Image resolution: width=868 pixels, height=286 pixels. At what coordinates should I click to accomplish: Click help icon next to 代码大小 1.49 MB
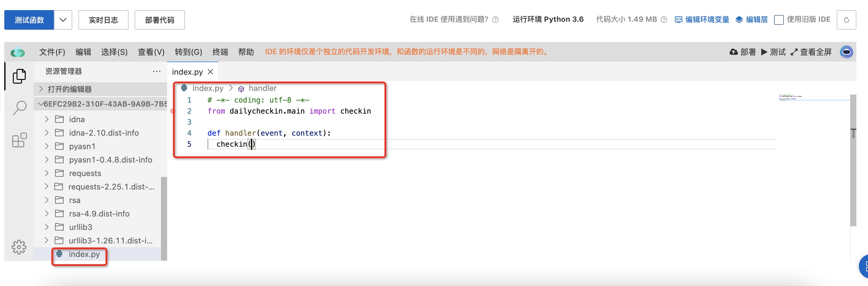(x=664, y=20)
